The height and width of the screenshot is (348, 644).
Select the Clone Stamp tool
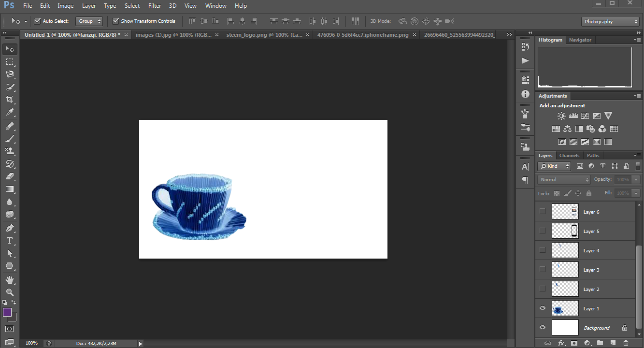pyautogui.click(x=10, y=152)
